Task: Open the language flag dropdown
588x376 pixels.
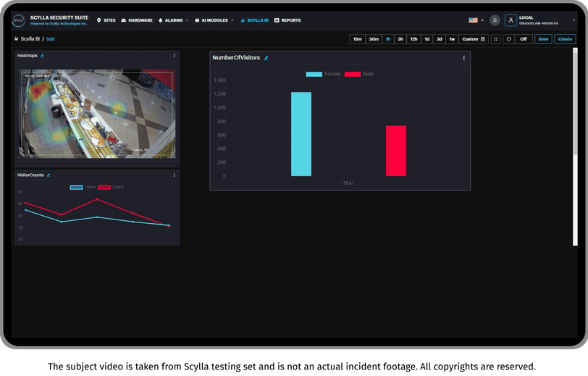Action: click(476, 20)
